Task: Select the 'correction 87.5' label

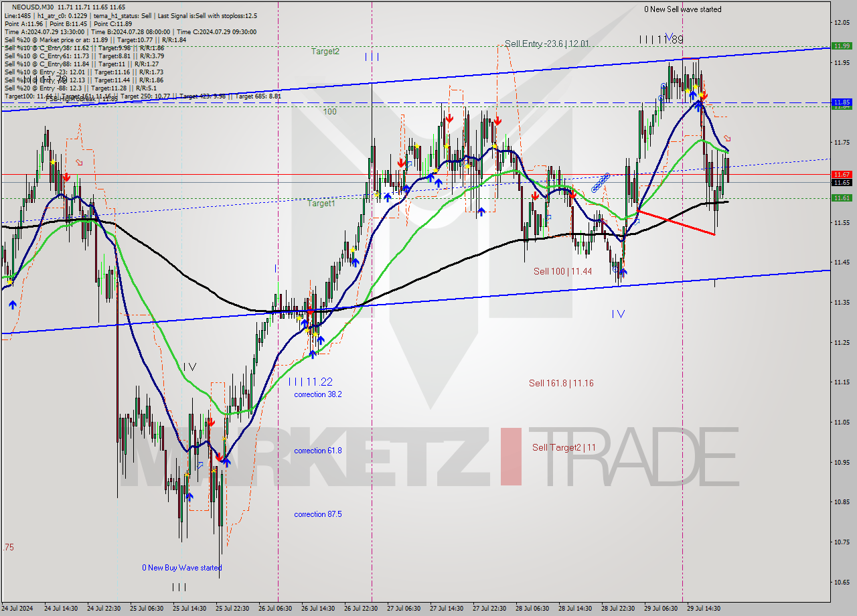Action: coord(317,514)
